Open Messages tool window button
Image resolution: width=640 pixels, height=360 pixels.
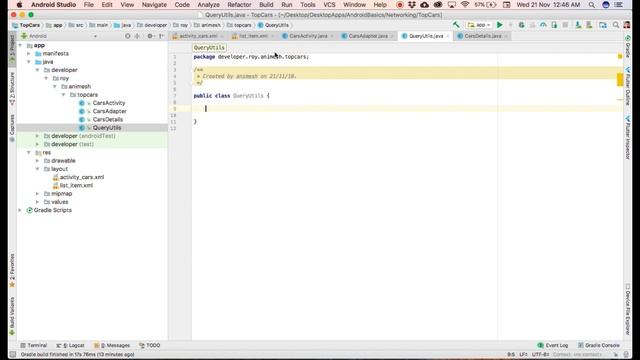point(112,345)
